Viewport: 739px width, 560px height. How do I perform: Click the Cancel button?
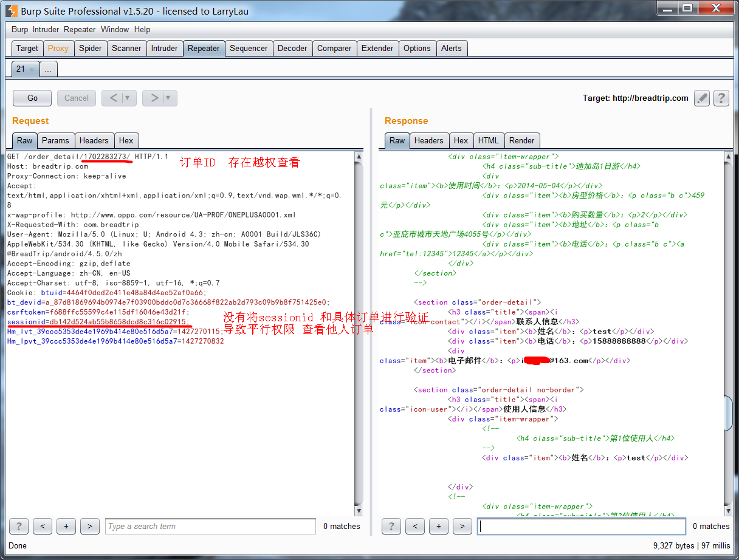(x=77, y=98)
